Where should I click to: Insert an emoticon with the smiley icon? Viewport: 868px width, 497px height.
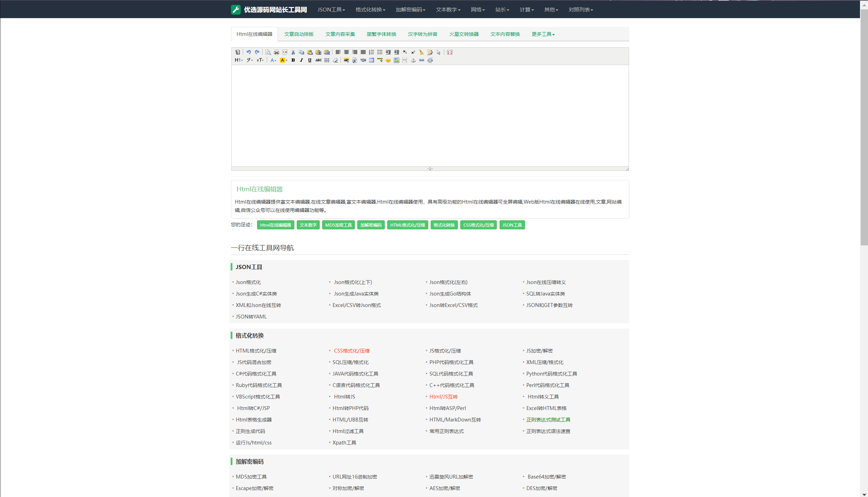pos(388,60)
